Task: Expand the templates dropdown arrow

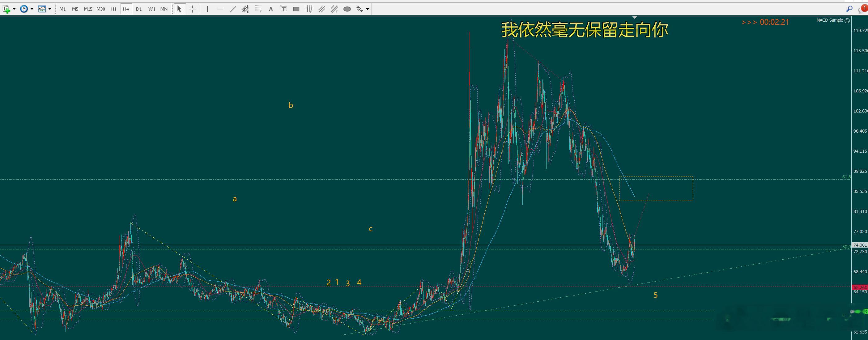Action: pos(50,9)
